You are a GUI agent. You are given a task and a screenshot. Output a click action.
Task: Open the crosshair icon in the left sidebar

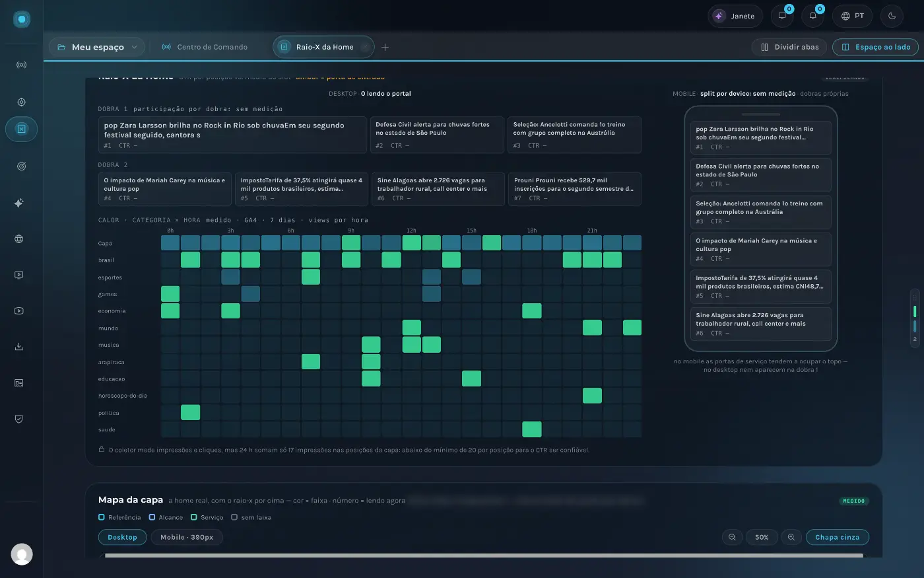tap(21, 102)
